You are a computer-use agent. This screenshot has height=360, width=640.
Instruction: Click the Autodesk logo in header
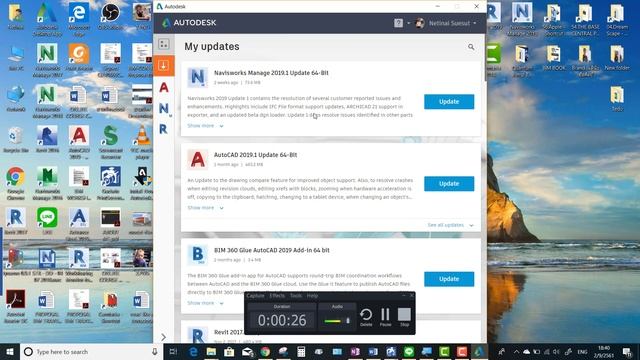[x=189, y=23]
